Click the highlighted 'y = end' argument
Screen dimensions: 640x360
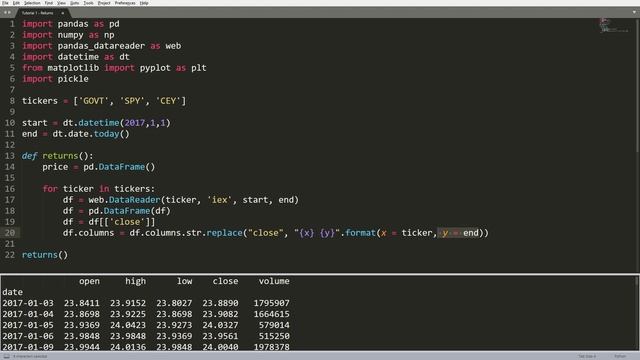click(x=458, y=233)
